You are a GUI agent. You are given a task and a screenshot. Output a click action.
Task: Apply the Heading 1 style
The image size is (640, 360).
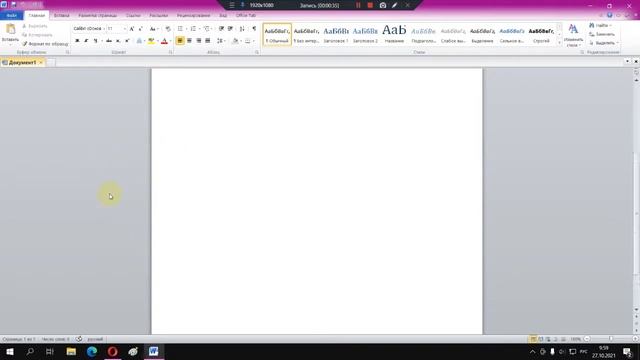click(336, 34)
